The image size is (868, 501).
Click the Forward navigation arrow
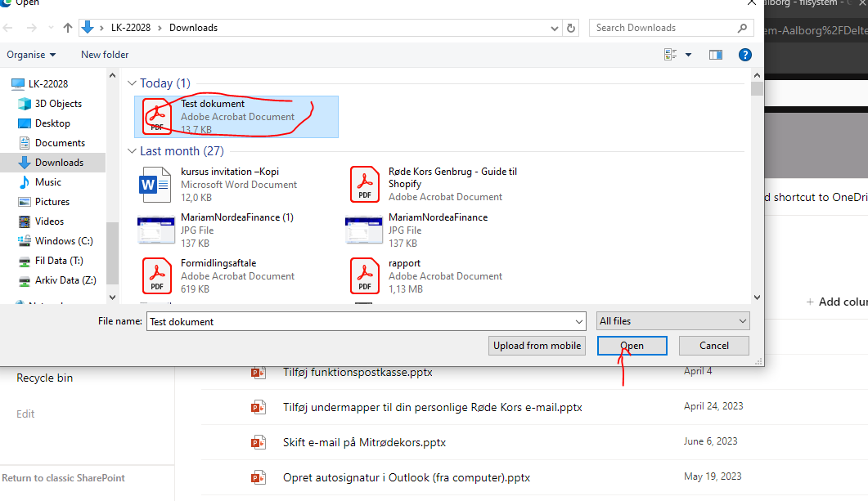pyautogui.click(x=32, y=28)
